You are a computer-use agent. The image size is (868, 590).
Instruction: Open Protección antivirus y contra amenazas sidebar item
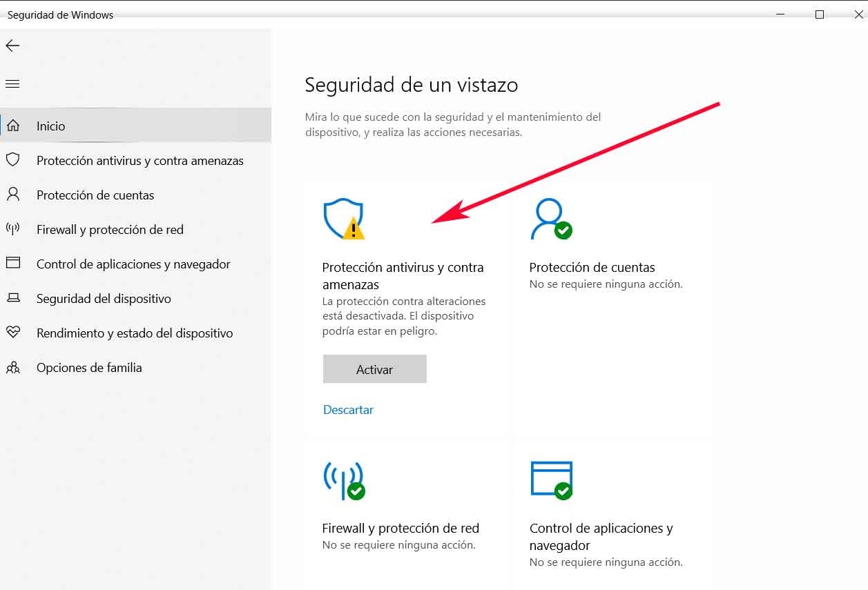point(135,160)
